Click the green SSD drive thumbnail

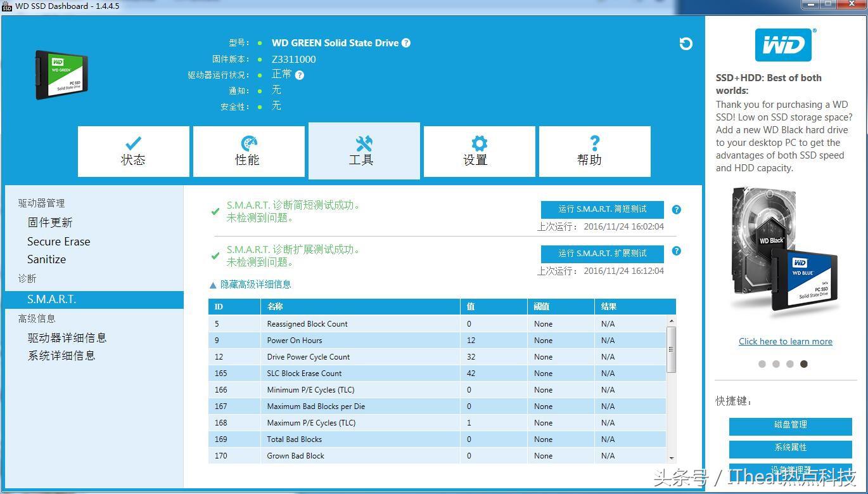pyautogui.click(x=61, y=74)
